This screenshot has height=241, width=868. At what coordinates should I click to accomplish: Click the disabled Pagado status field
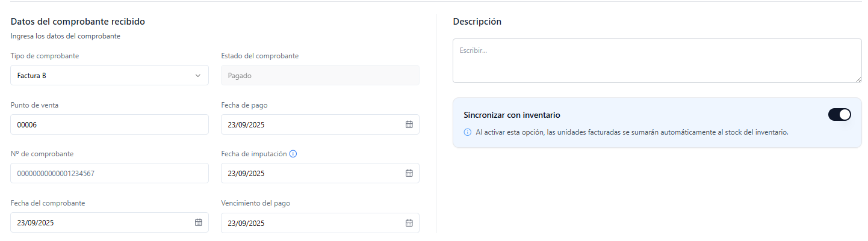pos(320,76)
